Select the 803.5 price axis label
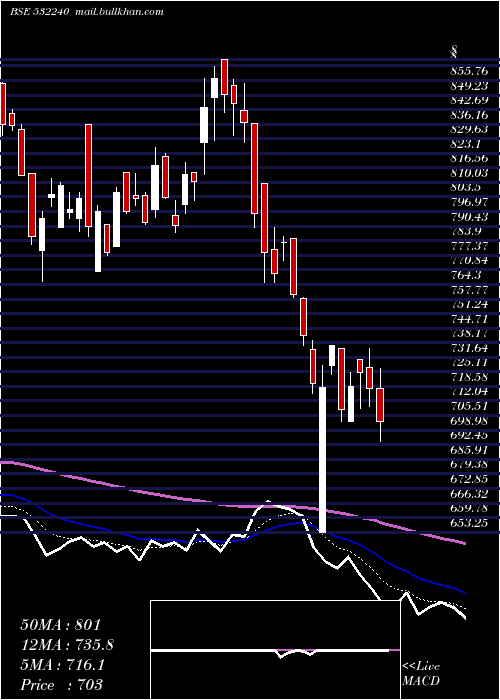 (x=465, y=188)
